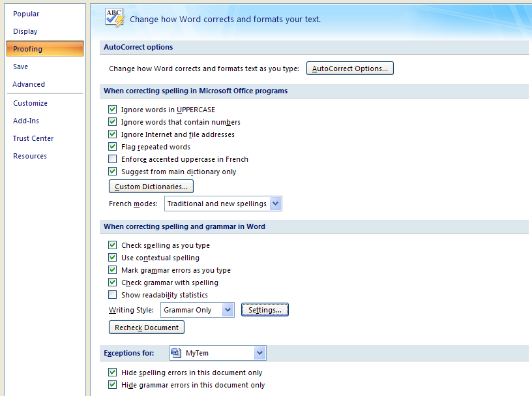
Task: Uncheck Suggest from main dictionary only
Action: pos(112,171)
